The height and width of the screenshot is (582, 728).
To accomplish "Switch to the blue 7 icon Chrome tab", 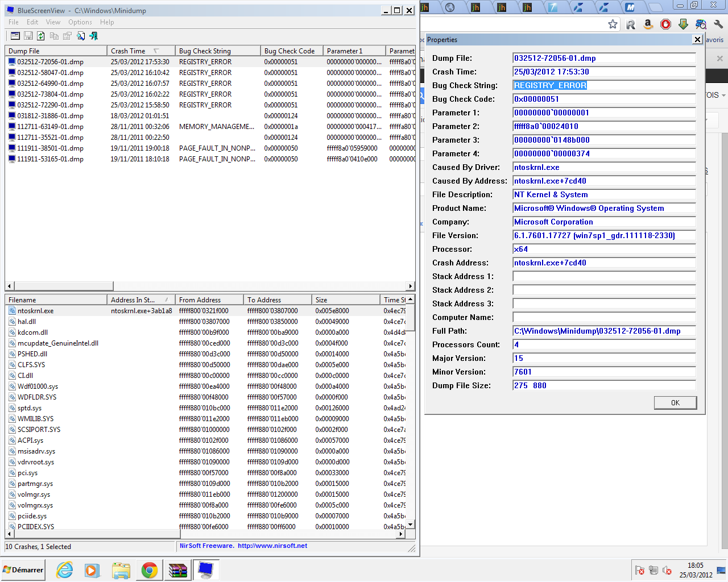I will [553, 7].
